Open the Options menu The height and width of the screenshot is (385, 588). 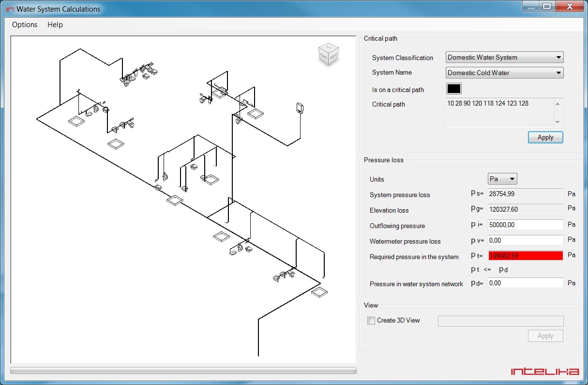pyautogui.click(x=24, y=25)
